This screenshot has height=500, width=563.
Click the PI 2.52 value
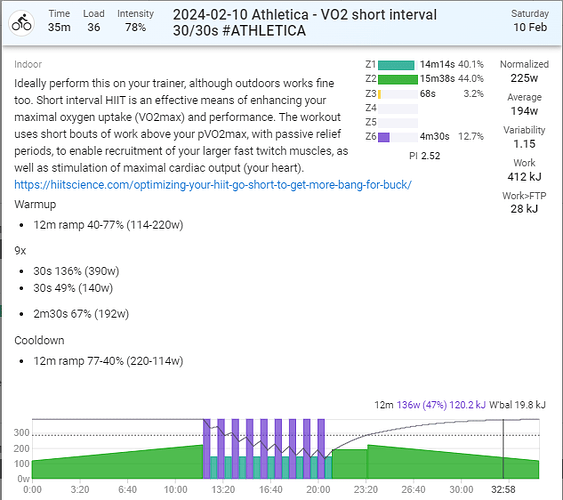coord(425,156)
